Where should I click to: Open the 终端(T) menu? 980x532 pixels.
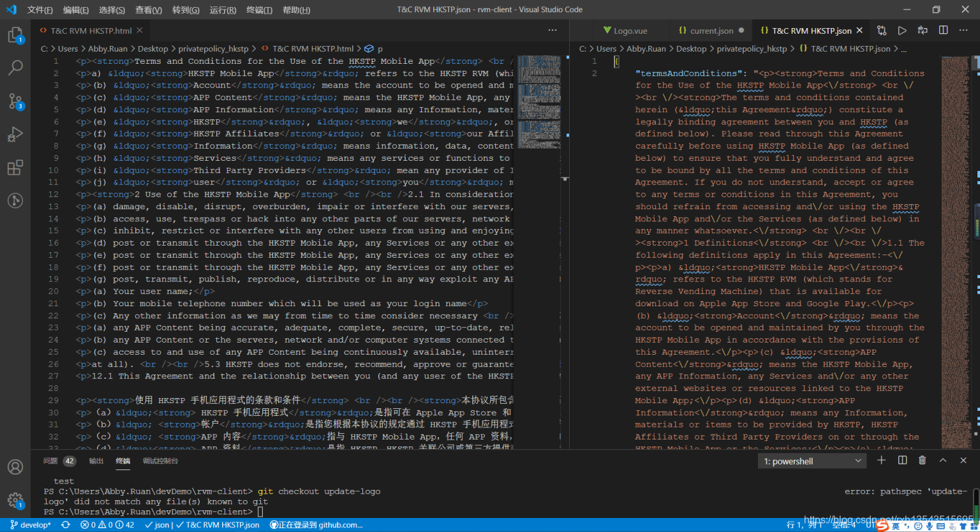259,10
